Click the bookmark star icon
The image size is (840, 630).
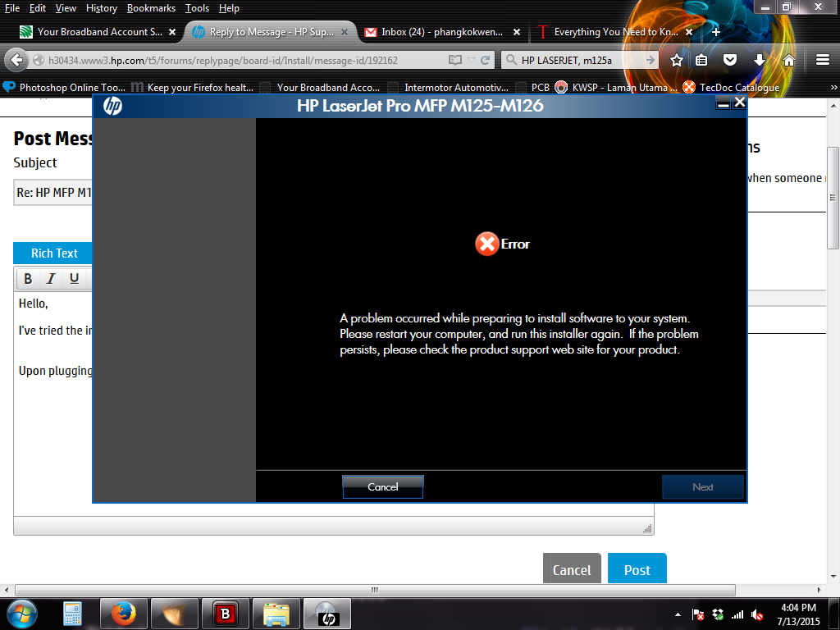click(677, 60)
